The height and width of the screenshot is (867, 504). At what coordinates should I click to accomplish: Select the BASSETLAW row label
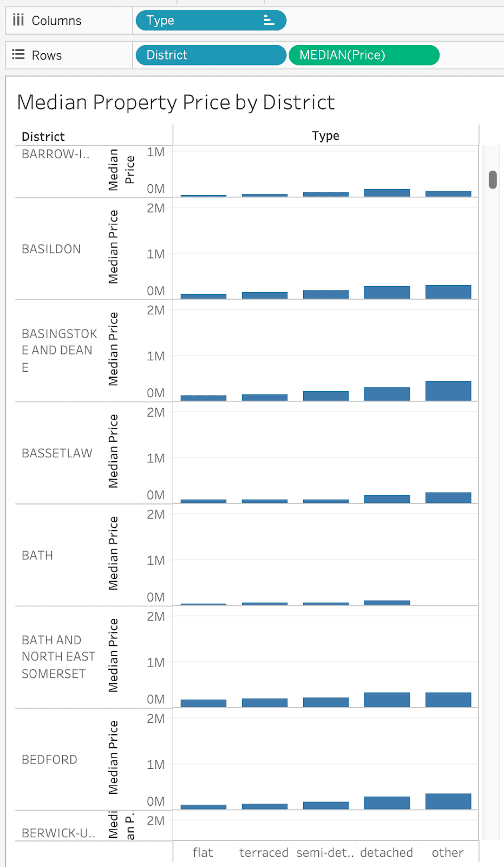point(57,454)
